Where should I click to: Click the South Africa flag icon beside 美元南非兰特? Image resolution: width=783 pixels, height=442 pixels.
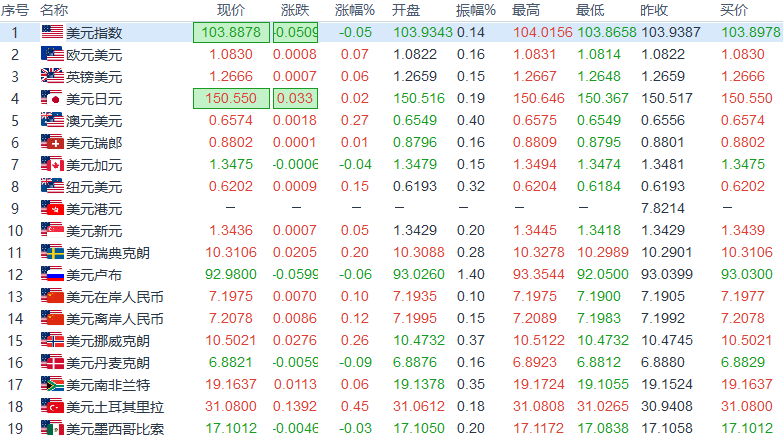pyautogui.click(x=52, y=384)
